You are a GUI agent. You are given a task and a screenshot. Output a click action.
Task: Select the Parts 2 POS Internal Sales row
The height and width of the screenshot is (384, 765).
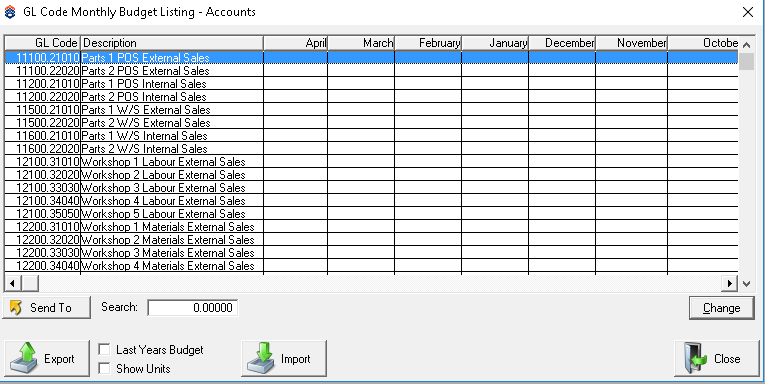pyautogui.click(x=371, y=97)
